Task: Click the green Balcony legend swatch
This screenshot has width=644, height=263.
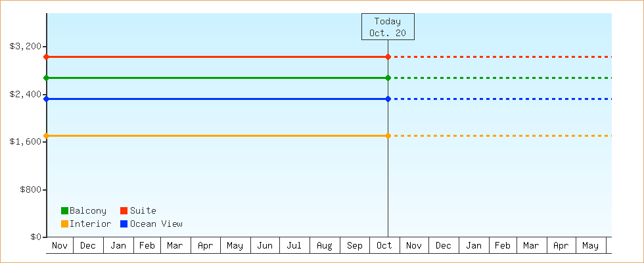Action: click(64, 211)
